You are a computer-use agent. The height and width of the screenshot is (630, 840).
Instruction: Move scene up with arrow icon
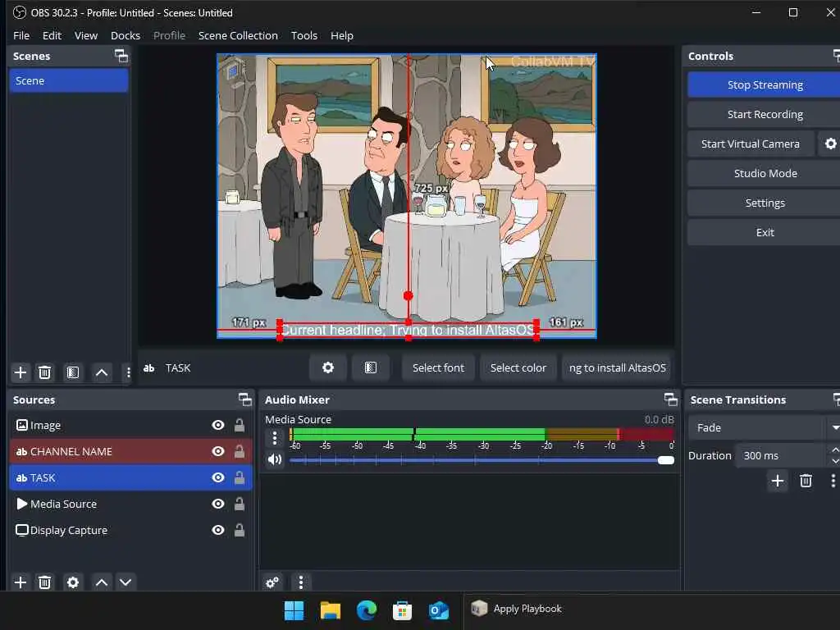pyautogui.click(x=102, y=372)
